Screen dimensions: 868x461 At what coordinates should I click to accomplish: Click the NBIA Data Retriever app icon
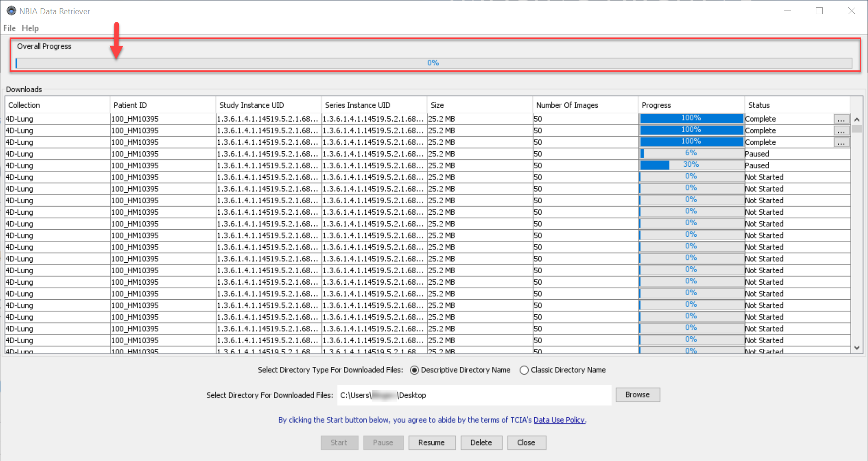point(11,11)
